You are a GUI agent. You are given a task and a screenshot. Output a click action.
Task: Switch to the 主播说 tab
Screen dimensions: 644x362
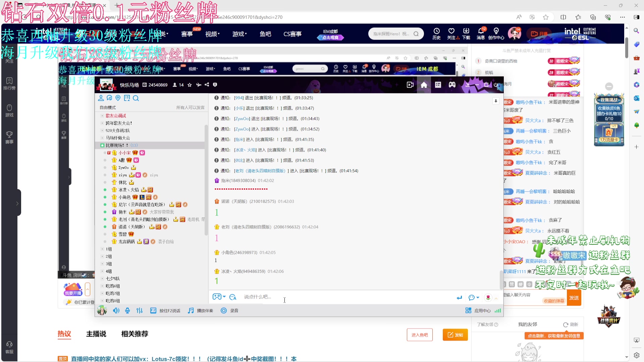[96, 334]
